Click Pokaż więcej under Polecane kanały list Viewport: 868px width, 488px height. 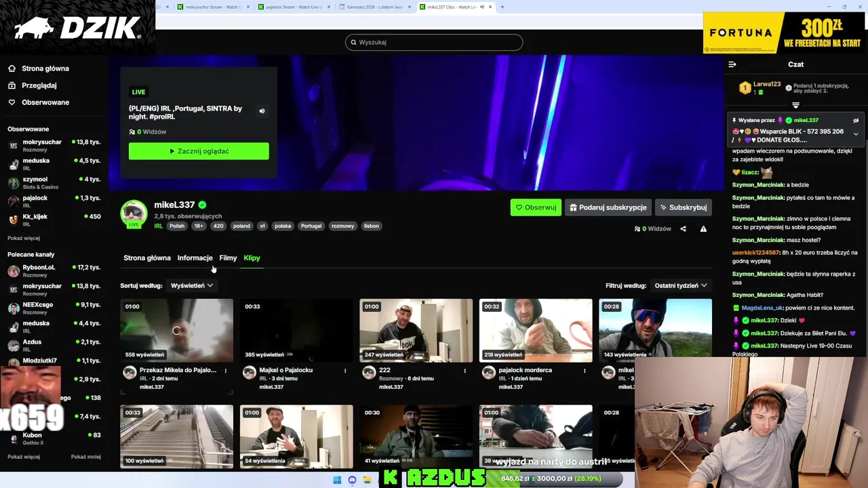(24, 457)
